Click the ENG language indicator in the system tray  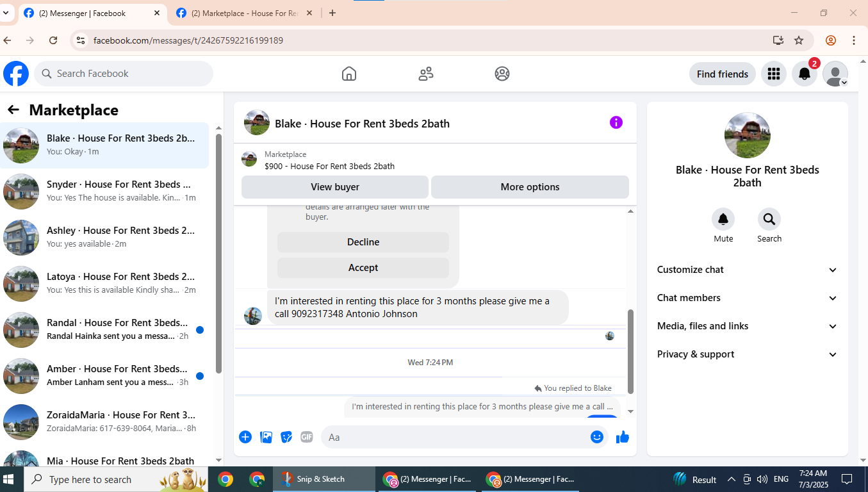[x=781, y=479]
